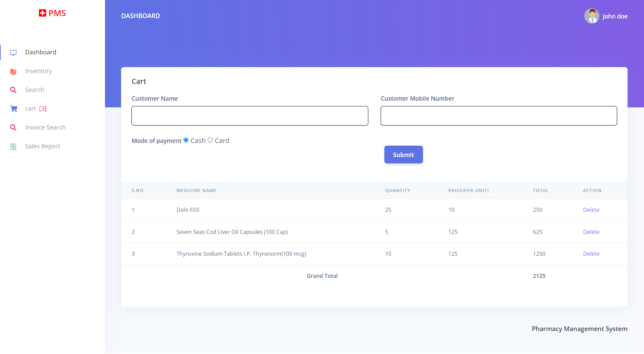This screenshot has width=644, height=354.
Task: Open the Sales Report page
Action: (x=43, y=146)
